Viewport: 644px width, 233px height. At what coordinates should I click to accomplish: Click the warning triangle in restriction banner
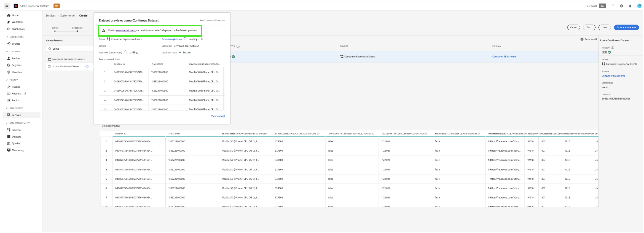click(104, 30)
